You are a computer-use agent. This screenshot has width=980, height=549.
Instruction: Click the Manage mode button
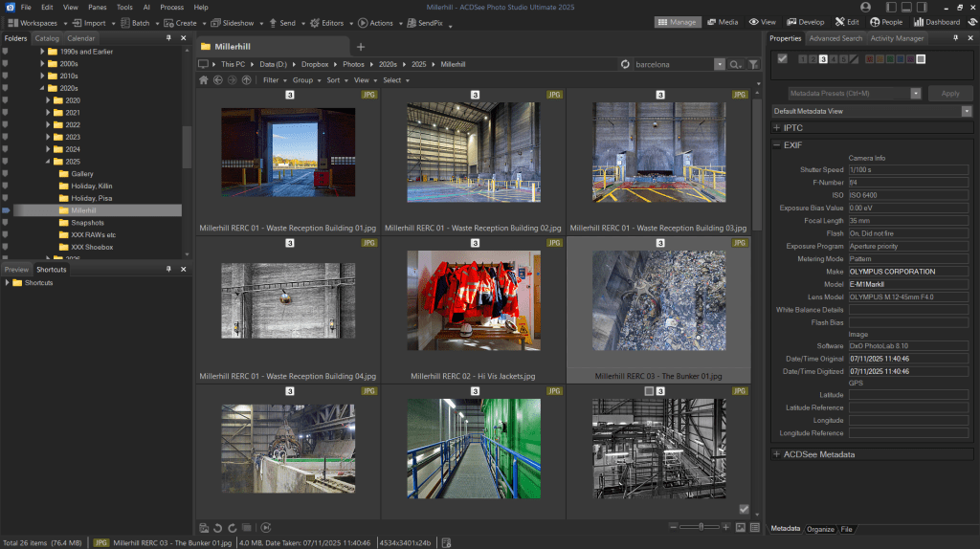click(x=677, y=21)
